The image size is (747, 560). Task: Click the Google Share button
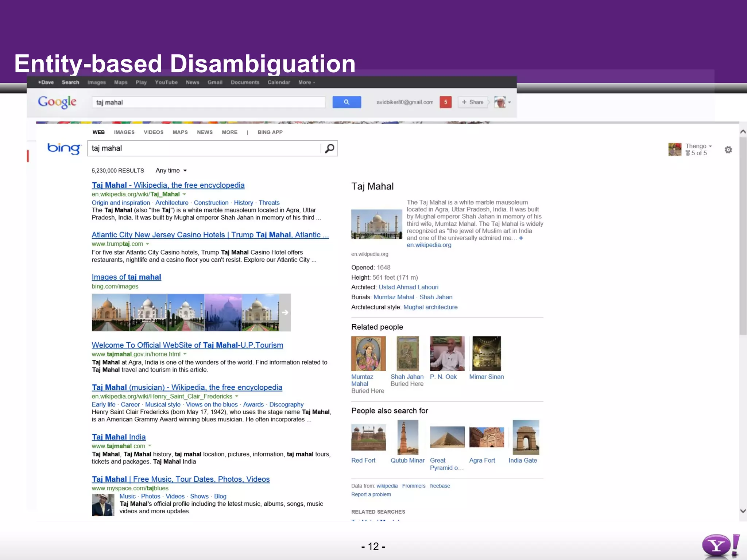pos(473,102)
